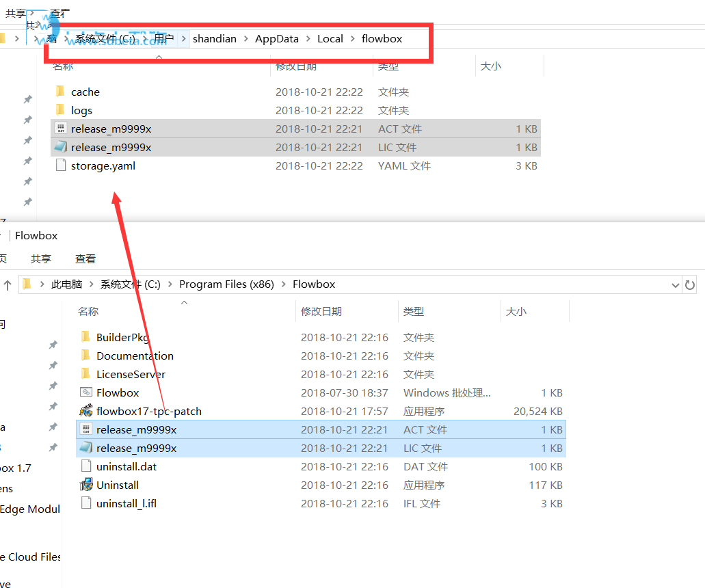Open the logs folder icon
Image resolution: width=705 pixels, height=588 pixels.
pyautogui.click(x=60, y=110)
